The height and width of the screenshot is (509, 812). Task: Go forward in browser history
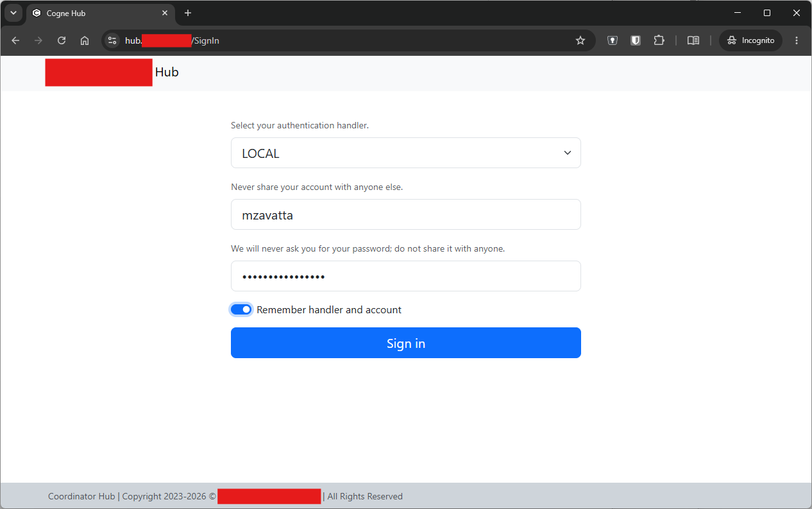coord(38,40)
